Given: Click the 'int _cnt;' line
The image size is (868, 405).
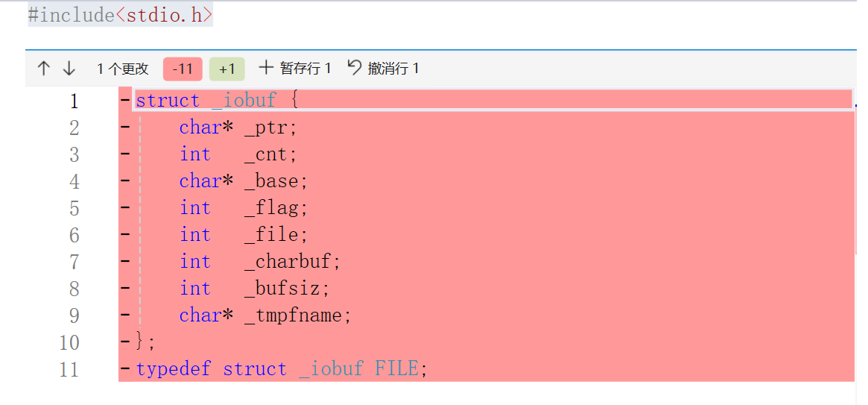Looking at the screenshot, I should tap(238, 154).
